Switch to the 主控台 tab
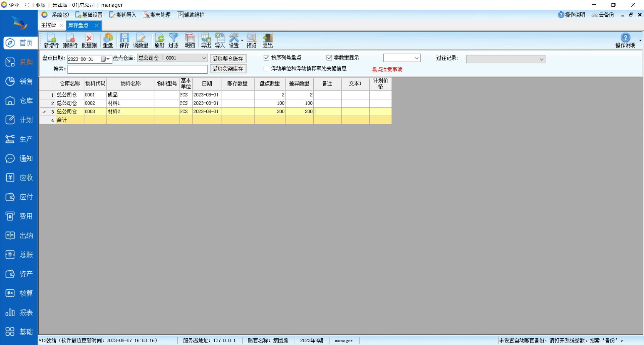The image size is (644, 345). 49,25
